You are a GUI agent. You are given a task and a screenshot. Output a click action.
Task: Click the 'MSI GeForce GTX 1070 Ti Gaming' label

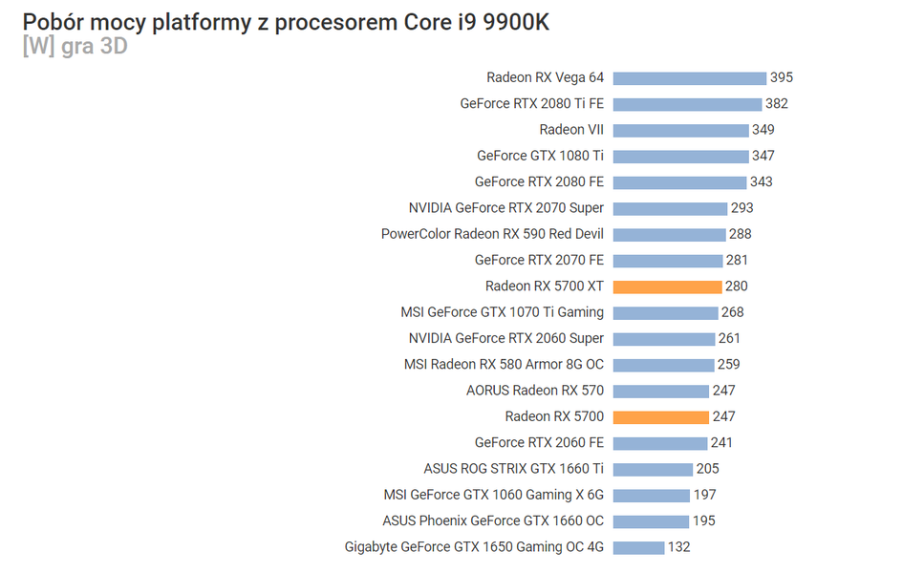click(502, 312)
